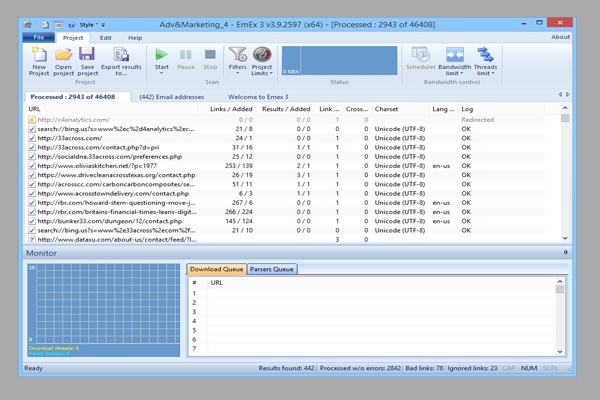Open the (442) Email addresses tab
Image resolution: width=600 pixels, height=400 pixels.
173,96
